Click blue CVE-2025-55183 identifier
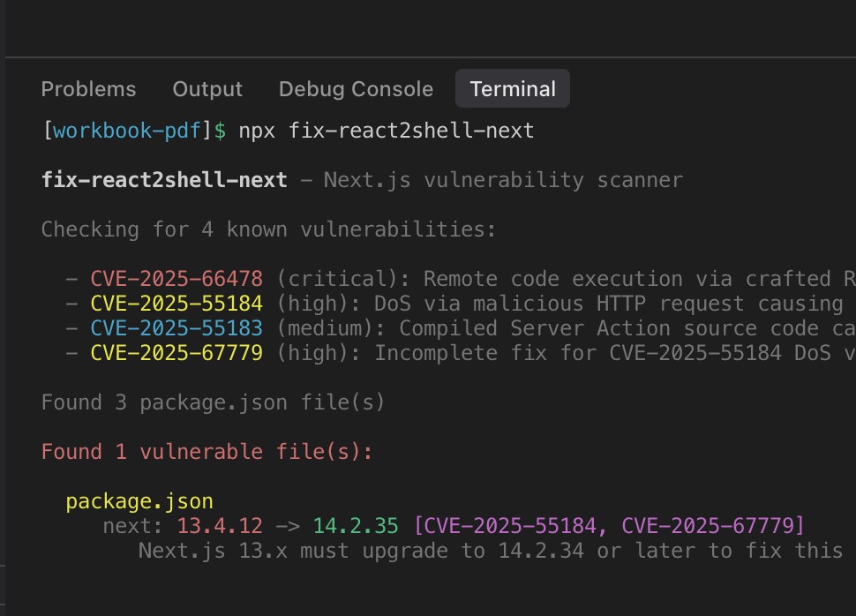 pyautogui.click(x=176, y=328)
